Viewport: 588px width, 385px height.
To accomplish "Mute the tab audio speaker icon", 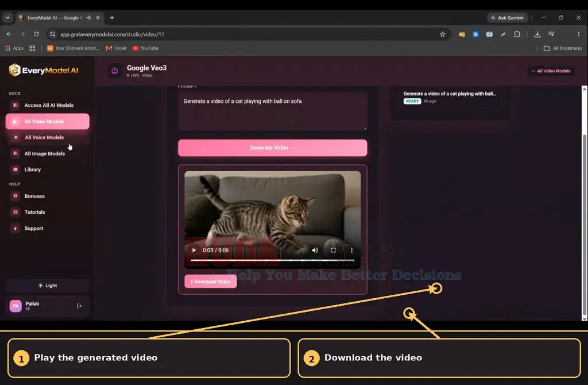I will 88,18.
